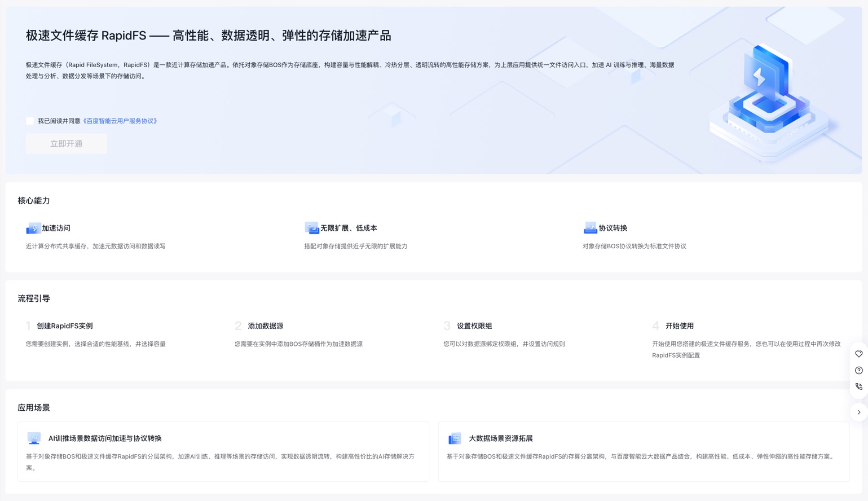Image resolution: width=868 pixels, height=501 pixels.
Task: Click the 流程引导 section title
Action: (x=34, y=298)
